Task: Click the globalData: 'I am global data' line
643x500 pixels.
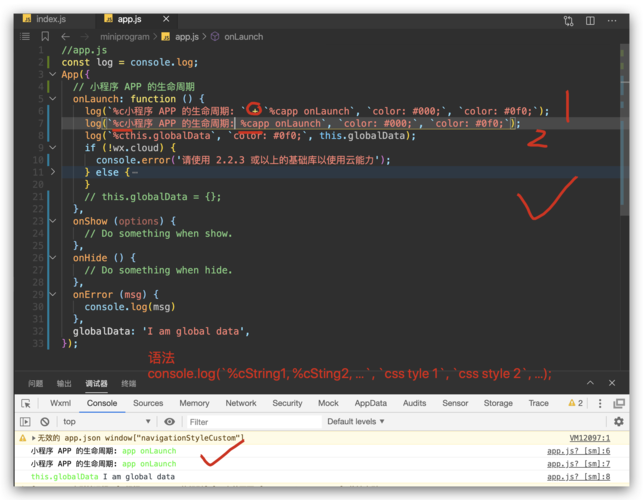Action: pyautogui.click(x=161, y=331)
